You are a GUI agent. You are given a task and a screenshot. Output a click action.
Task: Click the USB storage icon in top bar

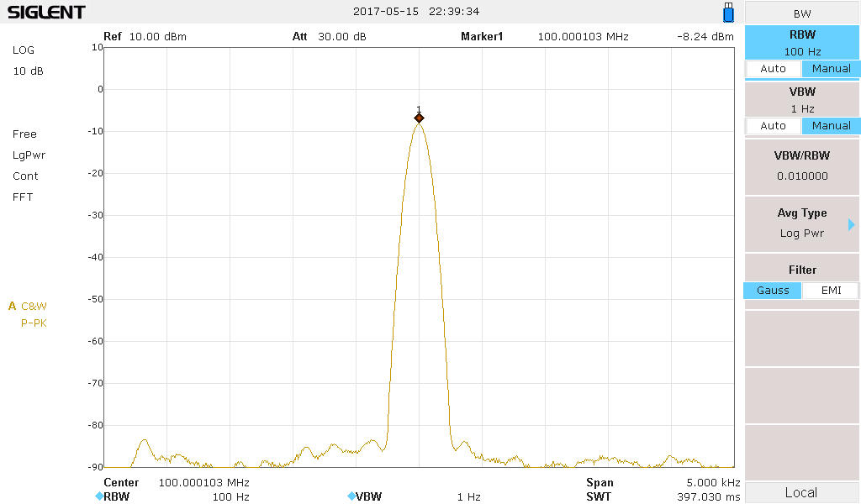click(x=728, y=13)
